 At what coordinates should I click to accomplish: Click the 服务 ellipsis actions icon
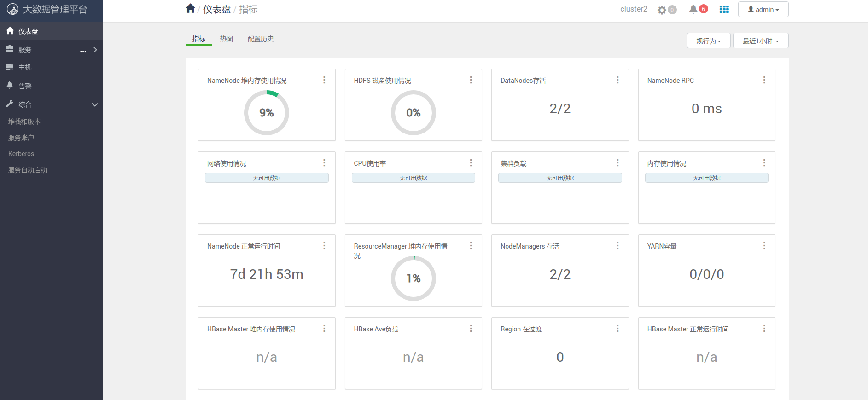tap(83, 51)
